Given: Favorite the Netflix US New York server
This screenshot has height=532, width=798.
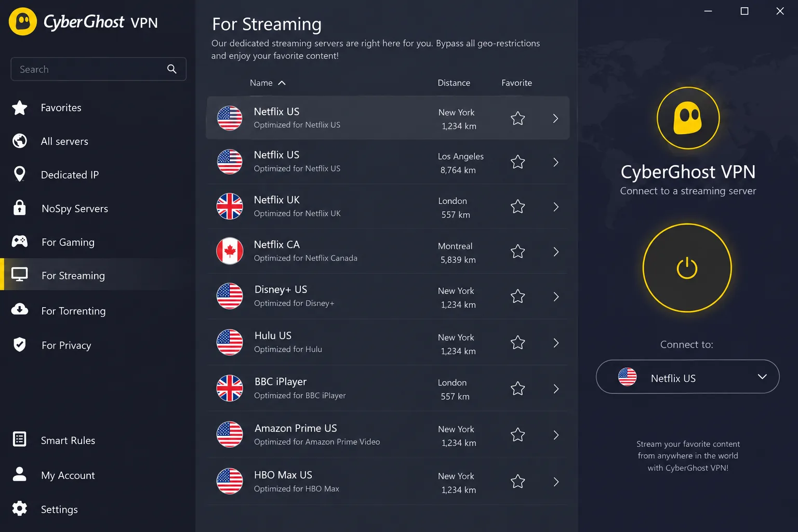Looking at the screenshot, I should pos(518,118).
